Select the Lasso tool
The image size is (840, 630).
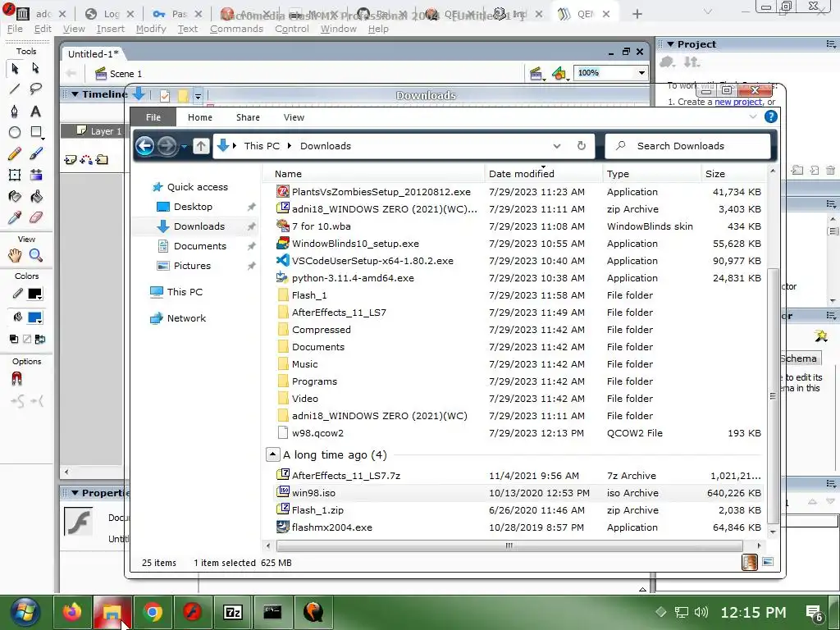(x=35, y=89)
